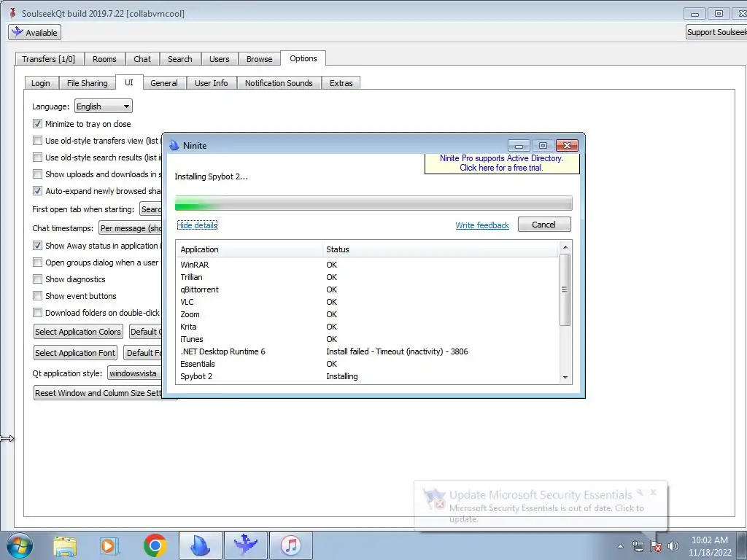Collapse the list via Hide details
The width and height of the screenshot is (747, 560).
click(x=197, y=225)
